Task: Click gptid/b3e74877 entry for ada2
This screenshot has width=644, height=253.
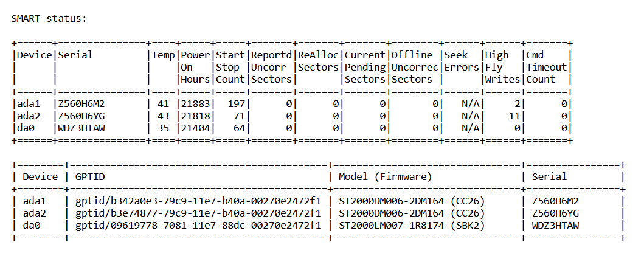Action: [x=198, y=213]
